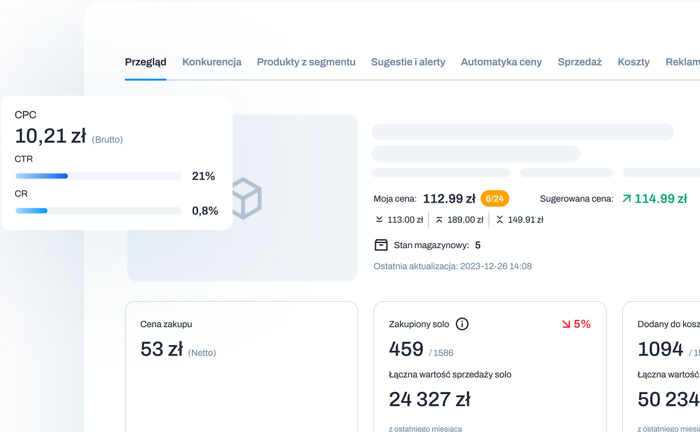The height and width of the screenshot is (432, 700).
Task: Click the info icon next to Zakupiony solo
Action: [462, 324]
